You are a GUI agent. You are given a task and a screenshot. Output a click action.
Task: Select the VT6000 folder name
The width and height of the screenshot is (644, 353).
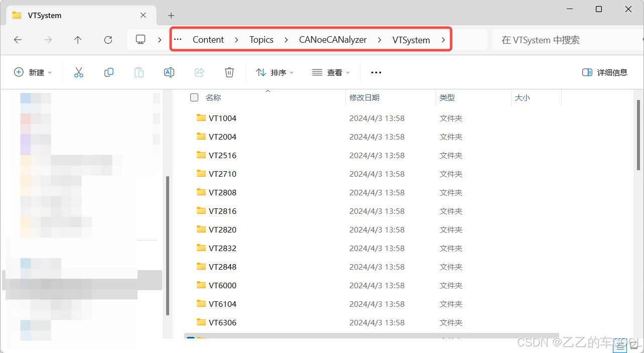coord(222,285)
